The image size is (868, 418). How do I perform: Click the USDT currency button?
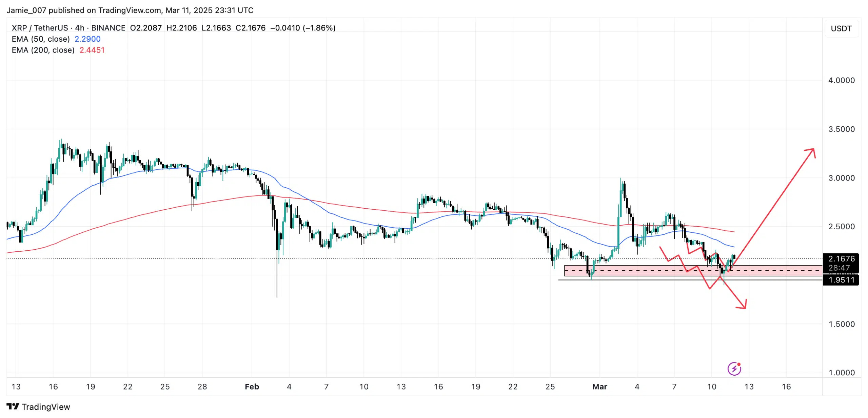tap(841, 28)
